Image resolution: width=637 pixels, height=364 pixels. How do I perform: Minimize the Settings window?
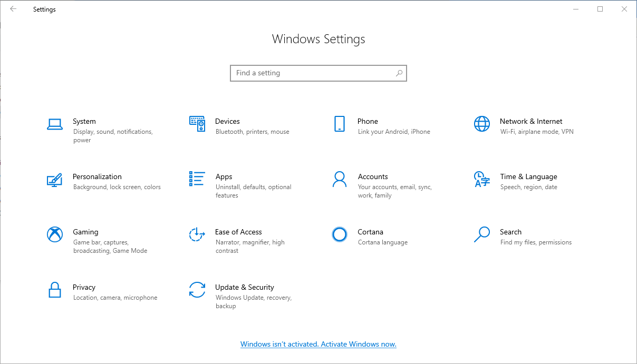(576, 9)
